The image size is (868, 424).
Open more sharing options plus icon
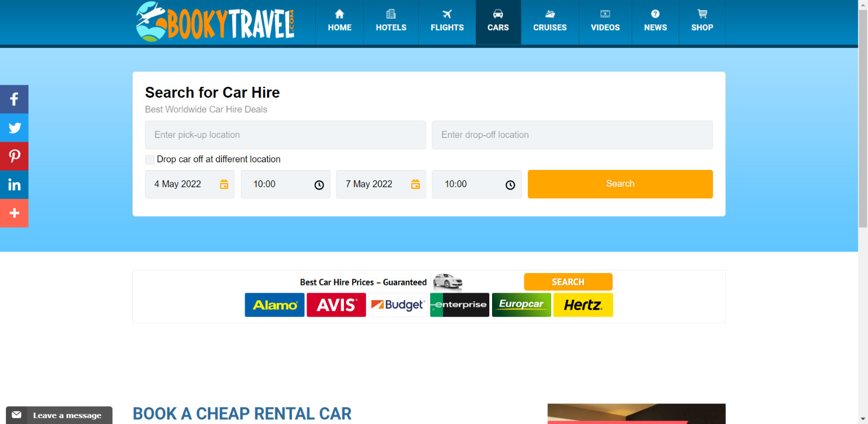click(x=14, y=213)
